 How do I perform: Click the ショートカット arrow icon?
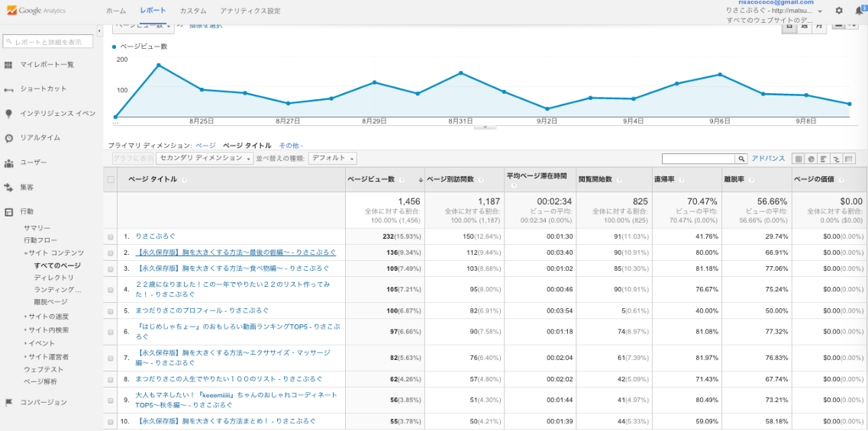[8, 89]
